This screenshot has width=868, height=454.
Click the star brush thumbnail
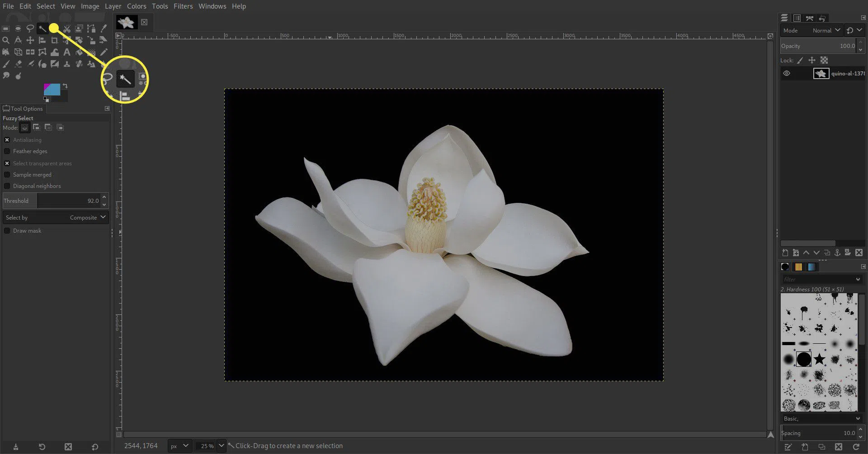pos(819,359)
